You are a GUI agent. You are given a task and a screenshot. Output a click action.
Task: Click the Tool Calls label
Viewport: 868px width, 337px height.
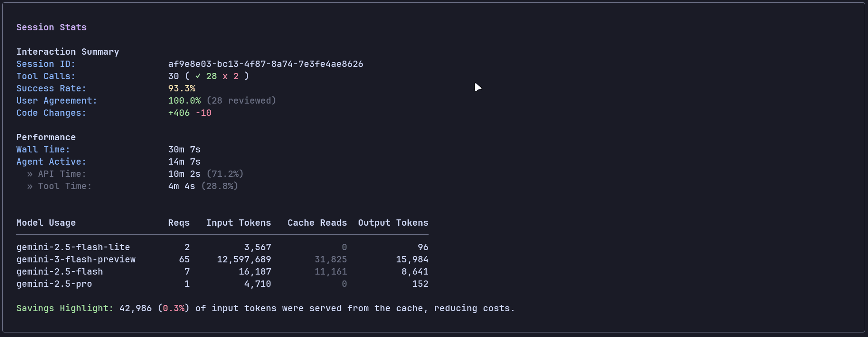(46, 76)
